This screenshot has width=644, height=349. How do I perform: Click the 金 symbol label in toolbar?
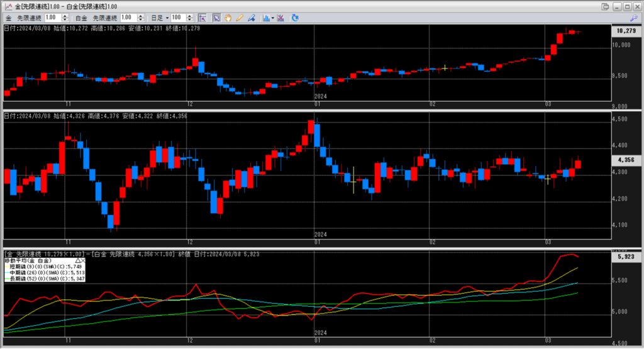[x=8, y=18]
